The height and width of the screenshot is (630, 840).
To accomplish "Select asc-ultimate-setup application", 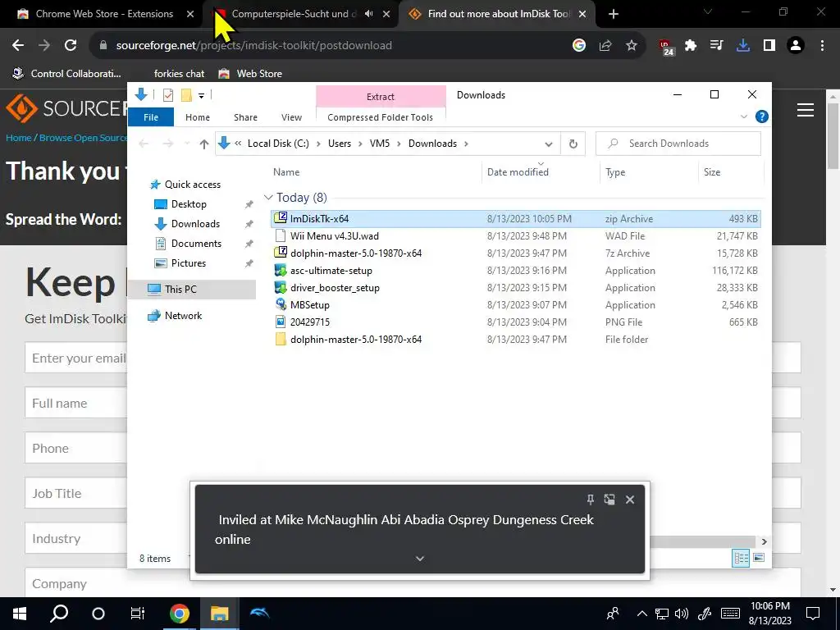I will pyautogui.click(x=515, y=270).
